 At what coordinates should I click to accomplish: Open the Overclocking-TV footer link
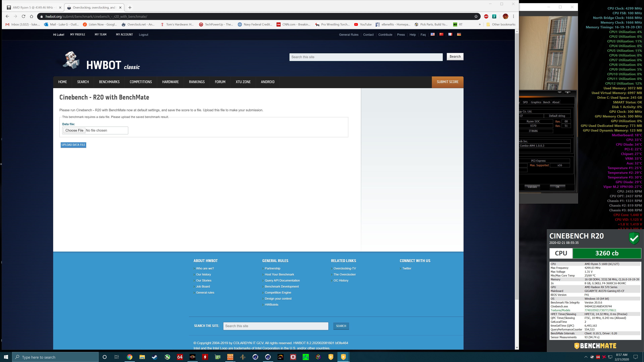pyautogui.click(x=344, y=268)
